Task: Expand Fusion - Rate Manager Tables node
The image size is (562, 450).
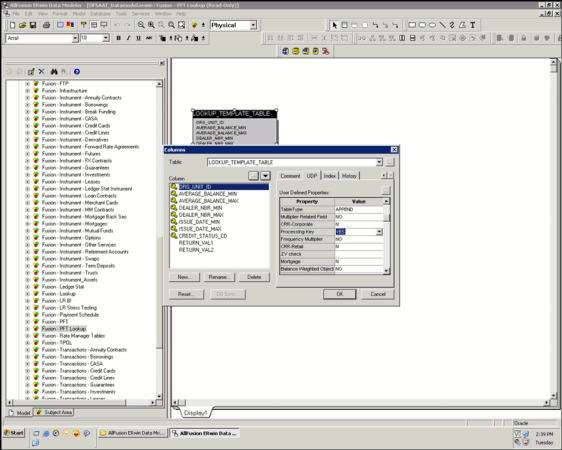Action: tap(27, 336)
